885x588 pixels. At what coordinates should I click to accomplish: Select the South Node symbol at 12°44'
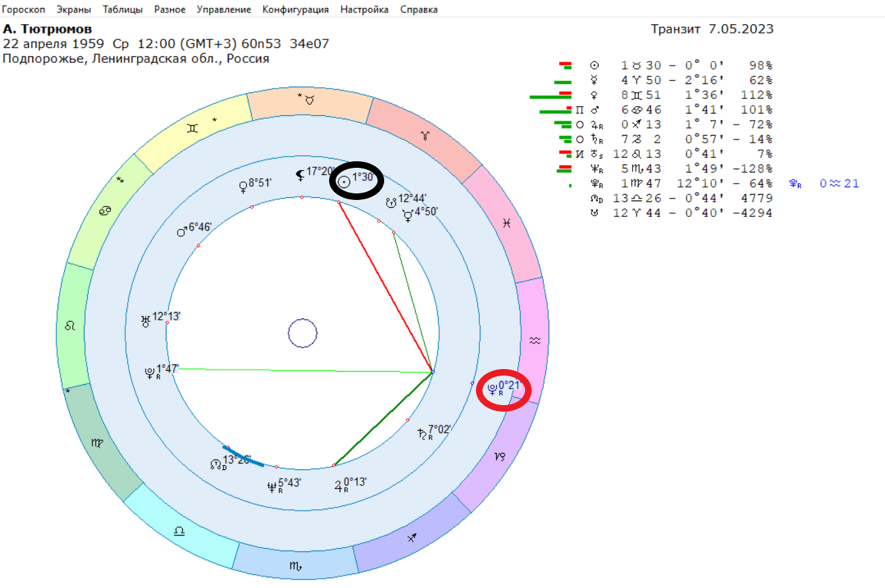391,203
